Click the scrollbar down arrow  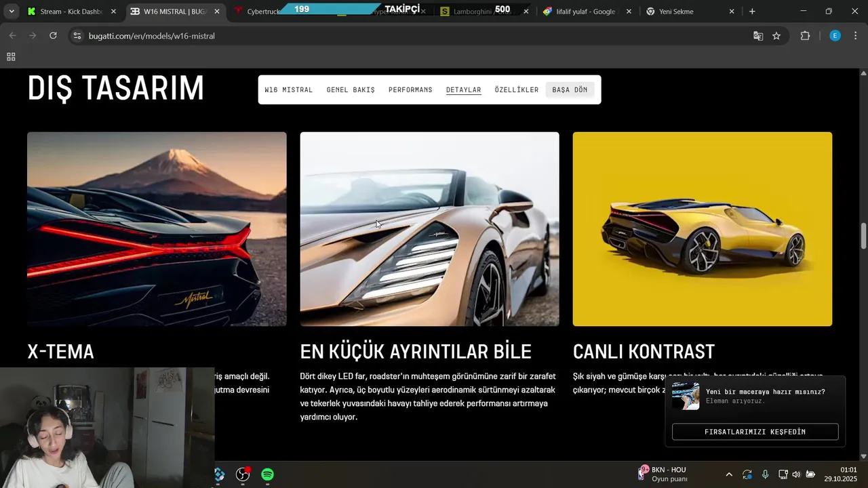(x=863, y=456)
